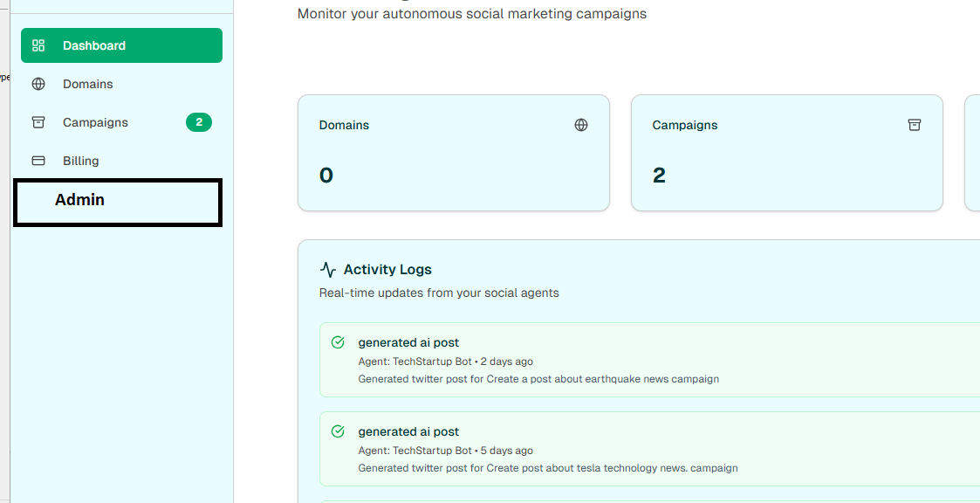Click the archive icon on Campaigns card

click(x=915, y=125)
